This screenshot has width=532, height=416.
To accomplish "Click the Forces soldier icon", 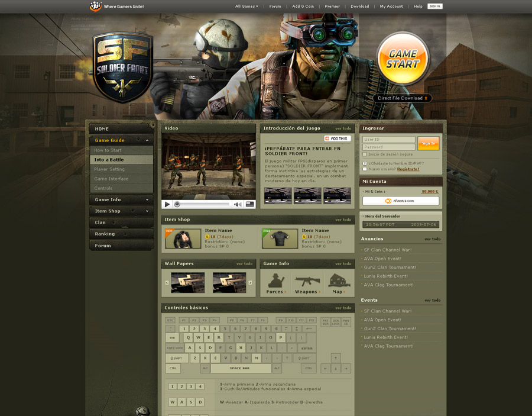I will tap(276, 281).
